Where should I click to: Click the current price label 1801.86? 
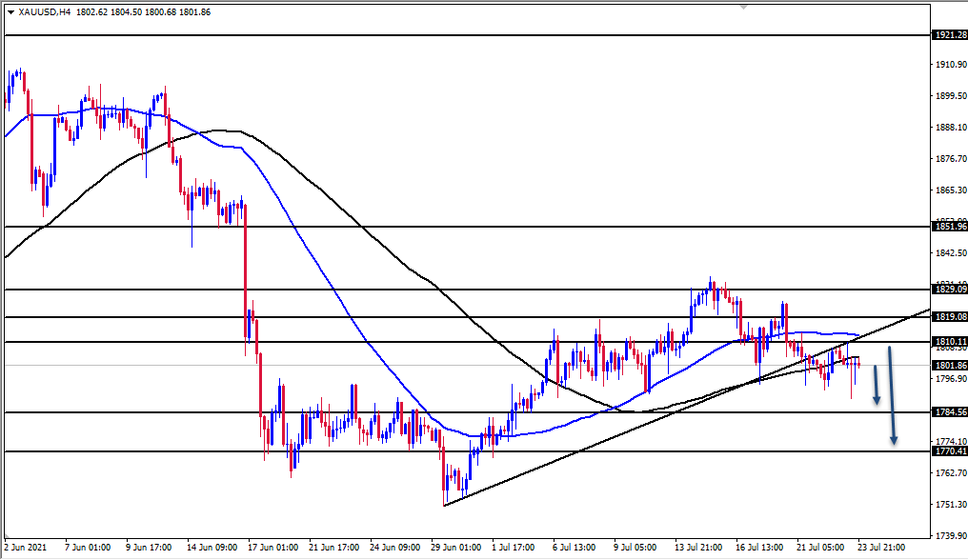[x=950, y=366]
